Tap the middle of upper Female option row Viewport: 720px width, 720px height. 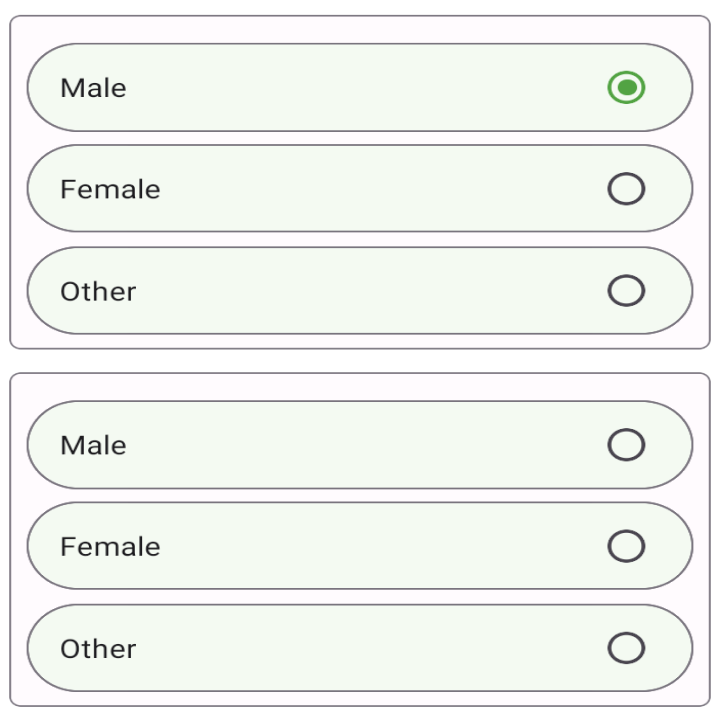(x=360, y=189)
